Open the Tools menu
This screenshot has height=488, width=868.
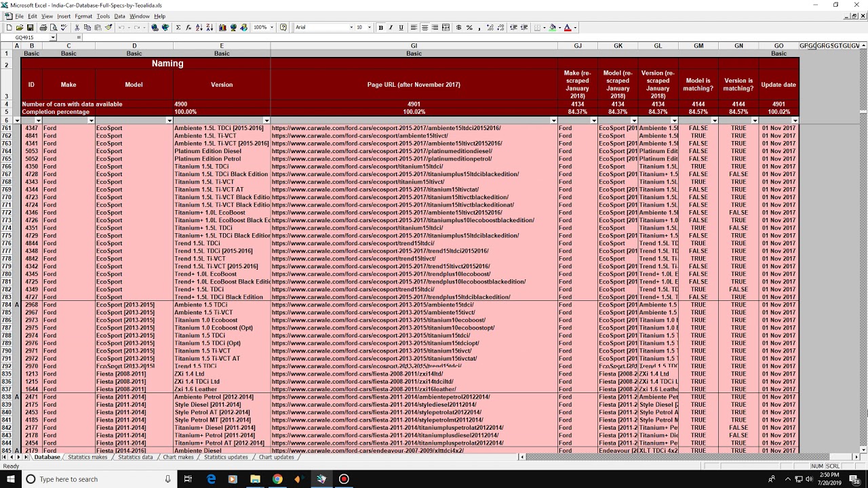(103, 16)
